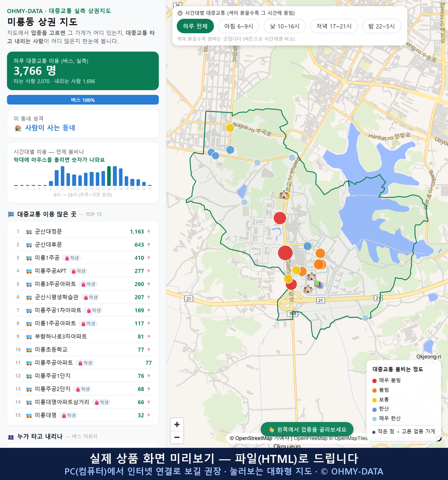Click the 8시 bar in hourly chart

point(63,176)
